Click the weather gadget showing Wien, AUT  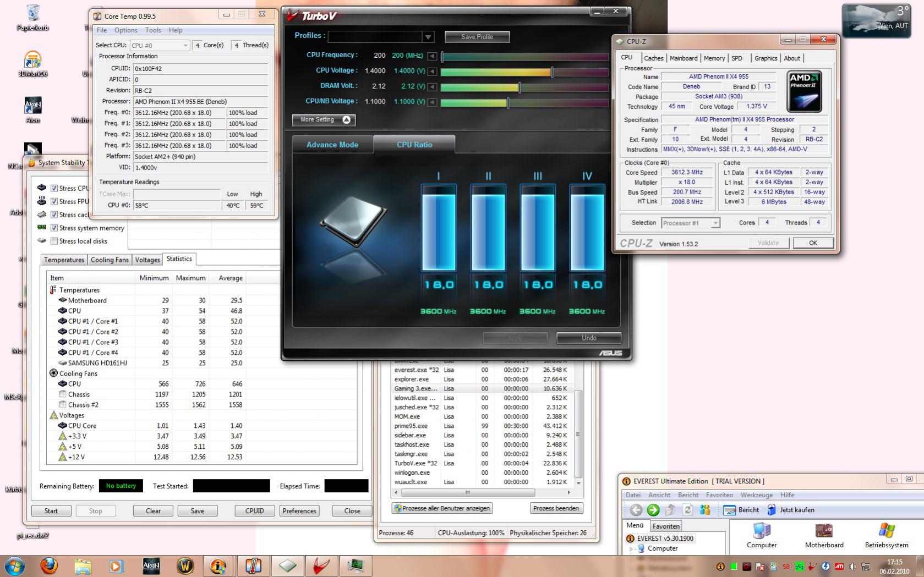[876, 20]
